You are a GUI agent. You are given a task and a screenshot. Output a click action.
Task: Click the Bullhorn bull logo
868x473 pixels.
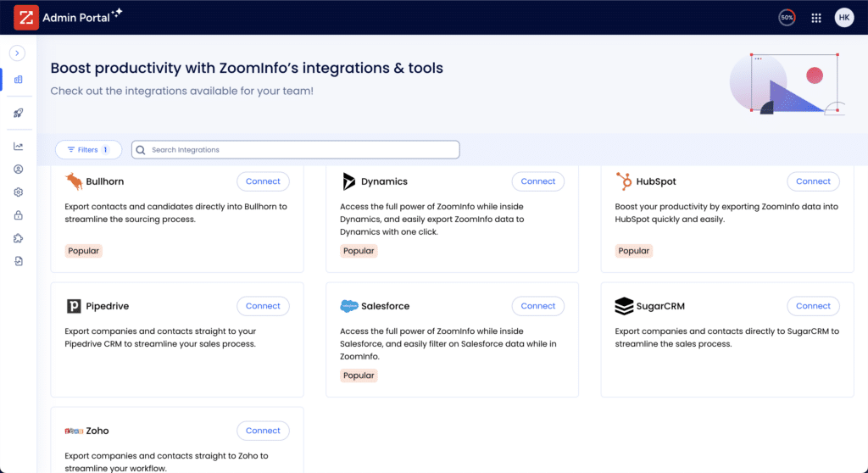point(74,181)
